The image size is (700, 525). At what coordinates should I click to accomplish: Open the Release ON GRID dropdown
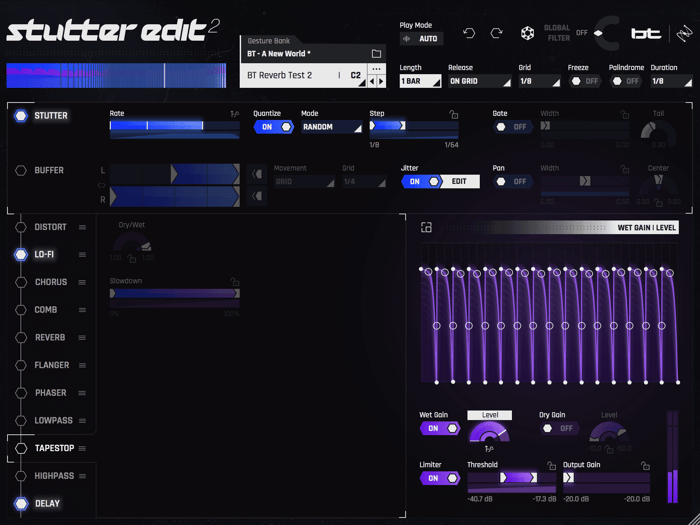pyautogui.click(x=480, y=81)
